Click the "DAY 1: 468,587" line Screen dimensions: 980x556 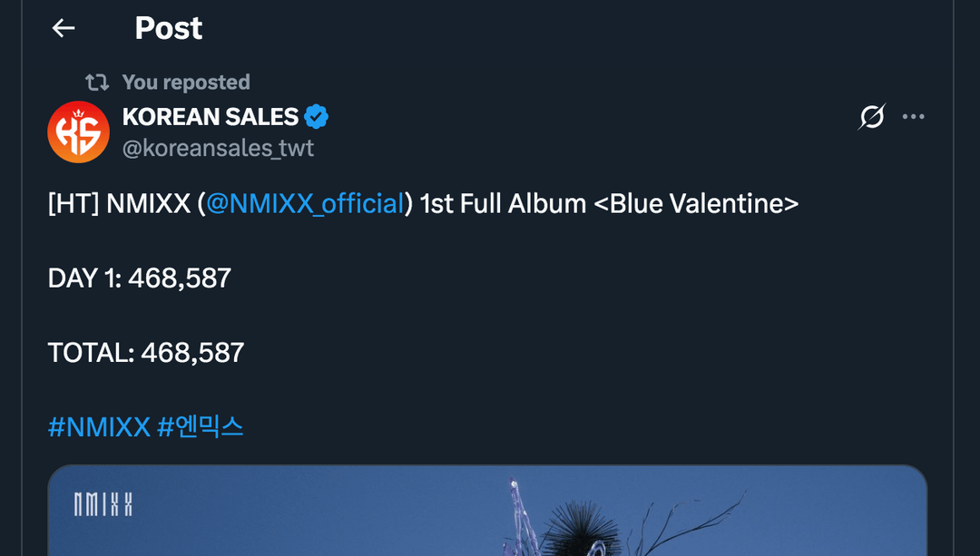click(x=140, y=278)
